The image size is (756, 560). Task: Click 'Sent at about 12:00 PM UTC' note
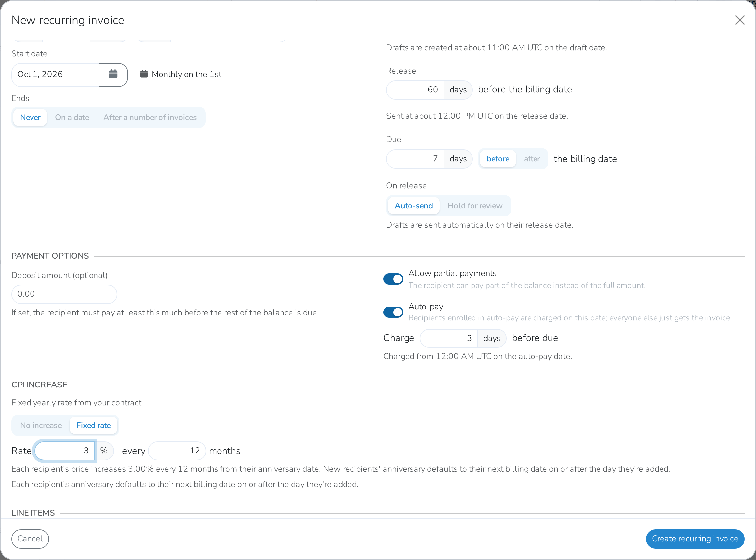coord(477,116)
